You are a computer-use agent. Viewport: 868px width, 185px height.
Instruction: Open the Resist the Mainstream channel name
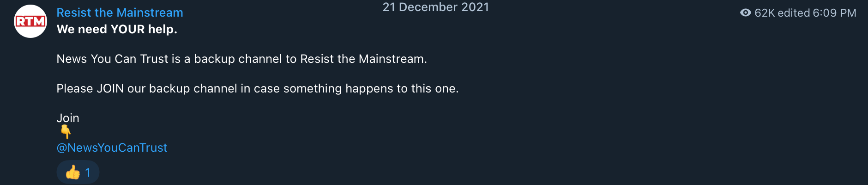(120, 12)
